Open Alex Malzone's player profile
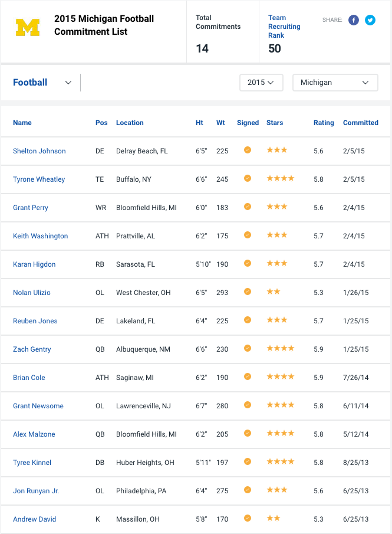This screenshot has height=534, width=392. [34, 434]
